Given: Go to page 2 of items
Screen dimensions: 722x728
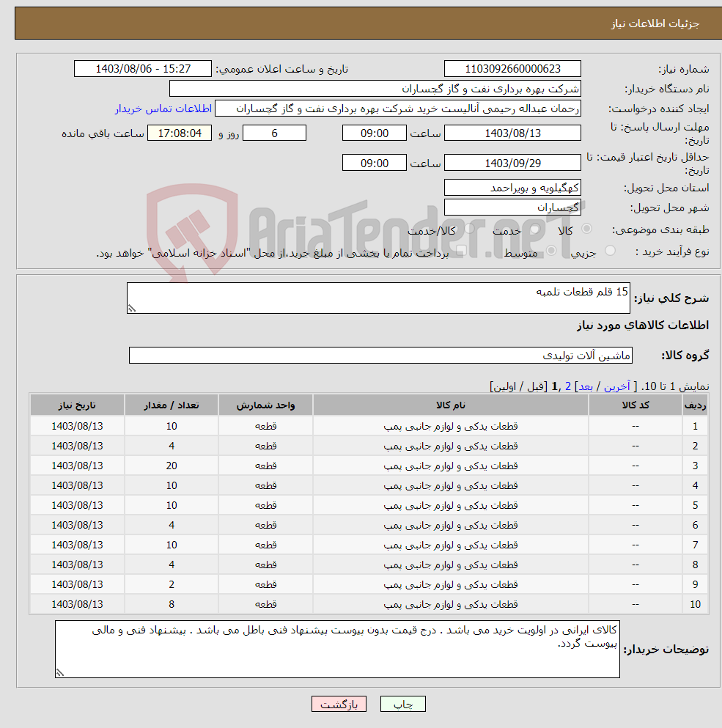Looking at the screenshot, I should 568,386.
